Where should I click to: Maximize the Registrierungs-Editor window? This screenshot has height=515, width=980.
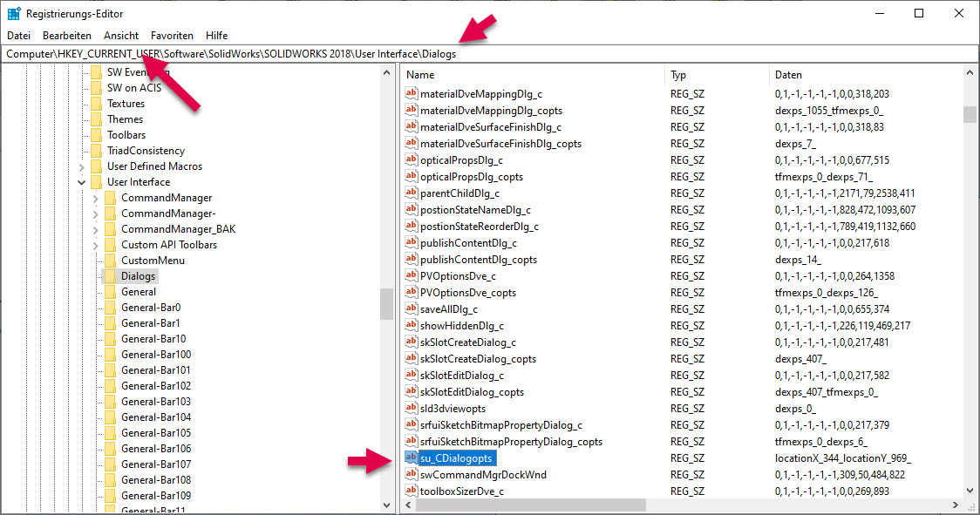(x=919, y=13)
